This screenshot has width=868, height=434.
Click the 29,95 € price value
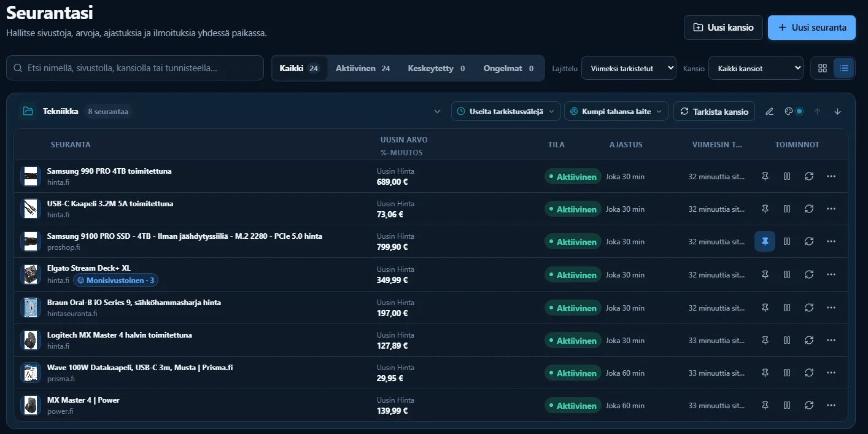pyautogui.click(x=390, y=378)
